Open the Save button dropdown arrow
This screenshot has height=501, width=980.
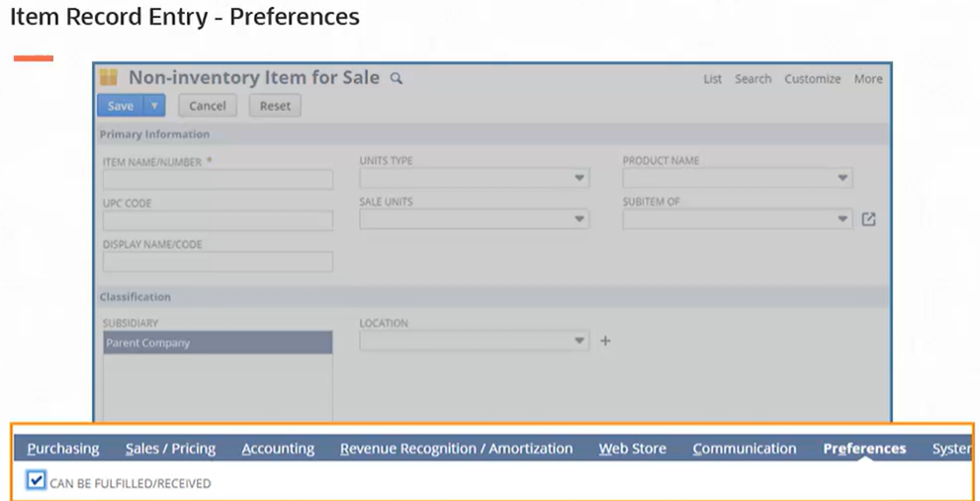154,106
